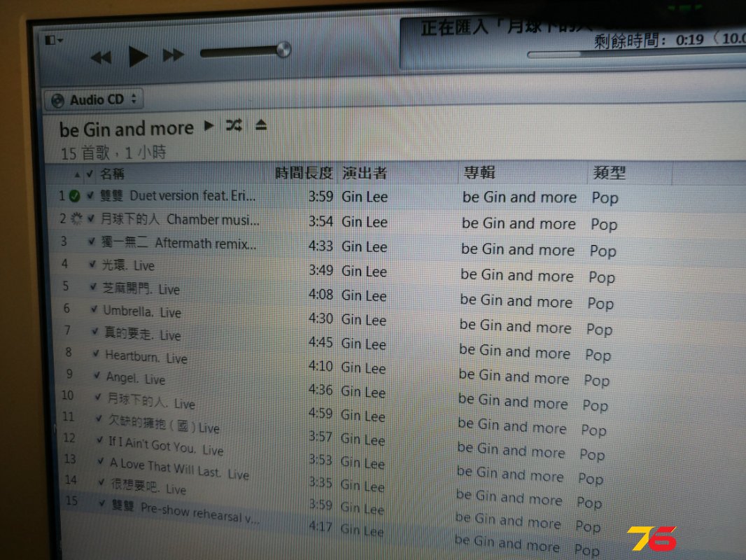
Task: Select the song A Love That Will Last. Live
Action: click(x=179, y=468)
